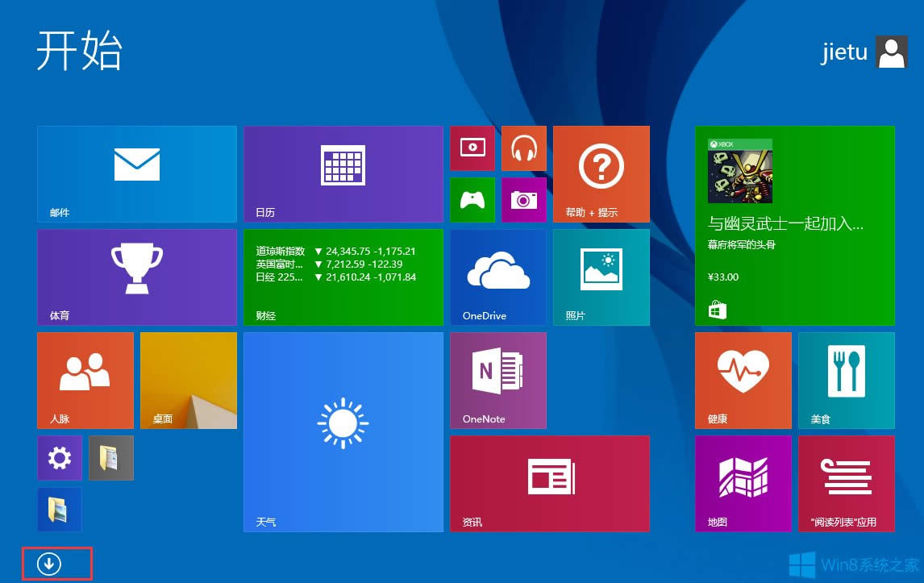Open the Music tile with headphones icon
The image size is (924, 583).
click(x=523, y=148)
